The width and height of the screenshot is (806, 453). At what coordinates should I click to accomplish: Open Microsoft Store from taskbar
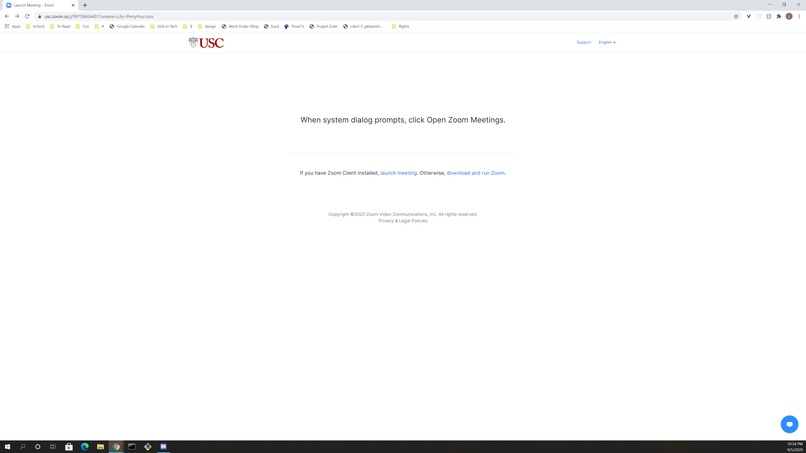pyautogui.click(x=68, y=447)
